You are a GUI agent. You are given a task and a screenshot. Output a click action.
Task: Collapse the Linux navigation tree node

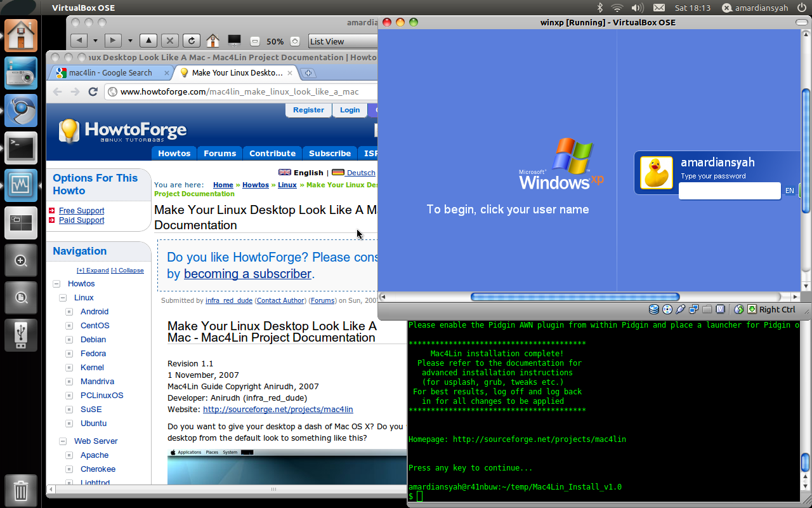(63, 298)
